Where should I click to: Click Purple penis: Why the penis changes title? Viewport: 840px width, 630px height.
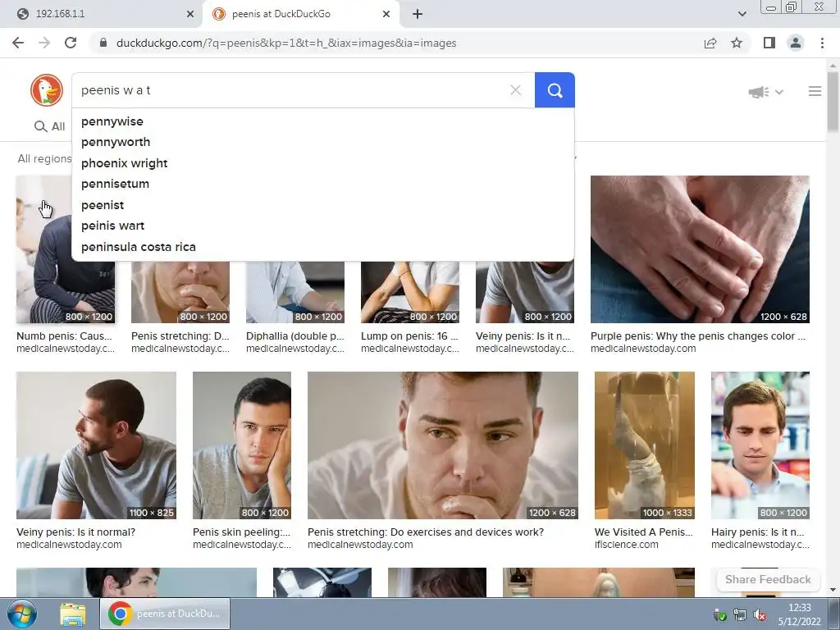tap(697, 336)
